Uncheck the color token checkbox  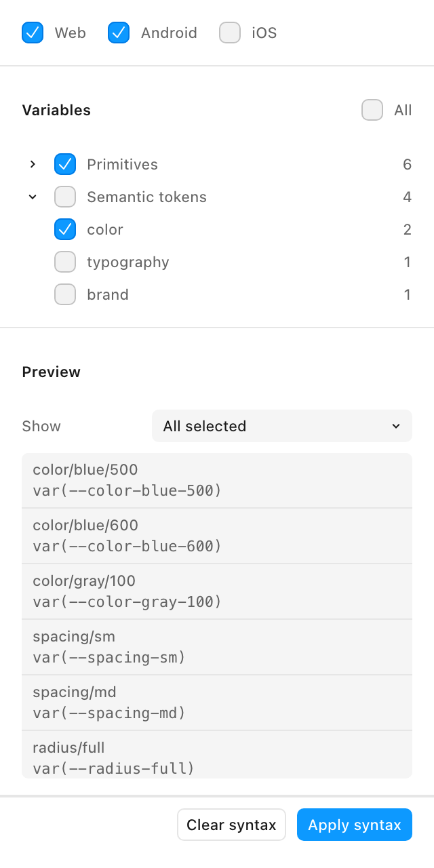click(x=65, y=229)
